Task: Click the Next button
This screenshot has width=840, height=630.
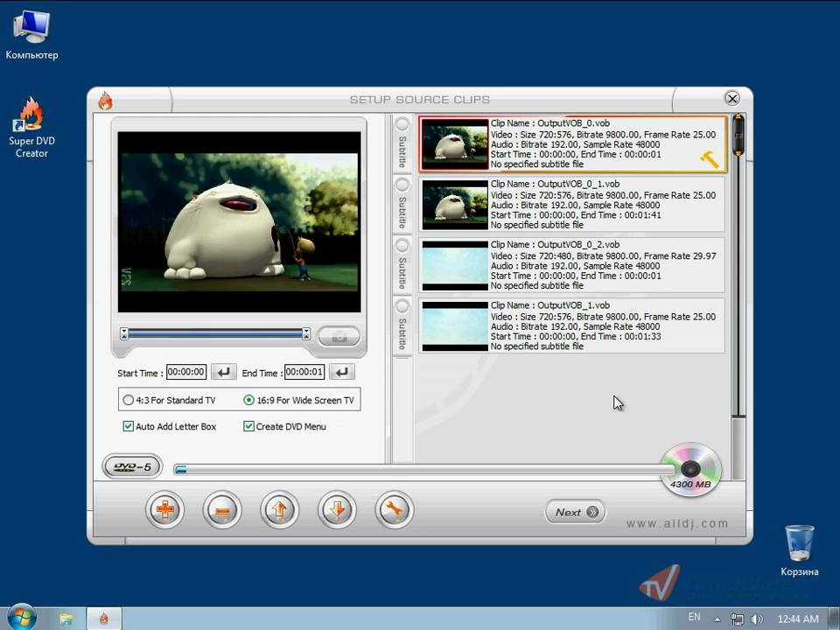Action: coord(576,512)
